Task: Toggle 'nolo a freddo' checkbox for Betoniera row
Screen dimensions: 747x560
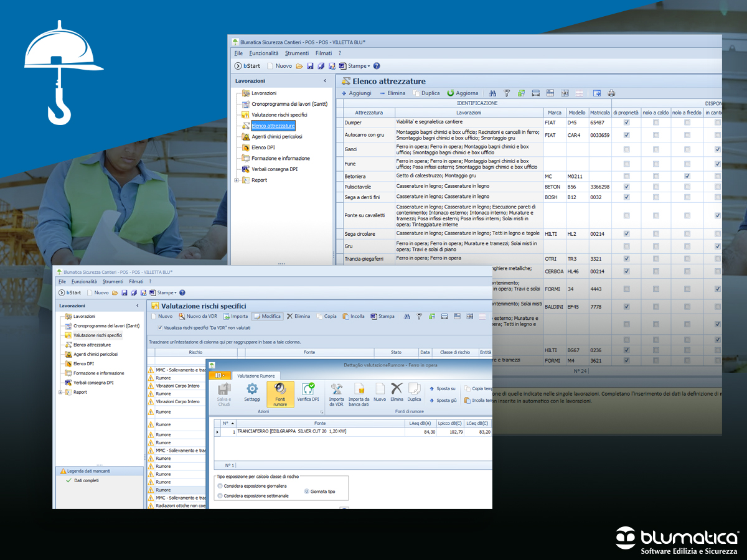Action: click(687, 176)
